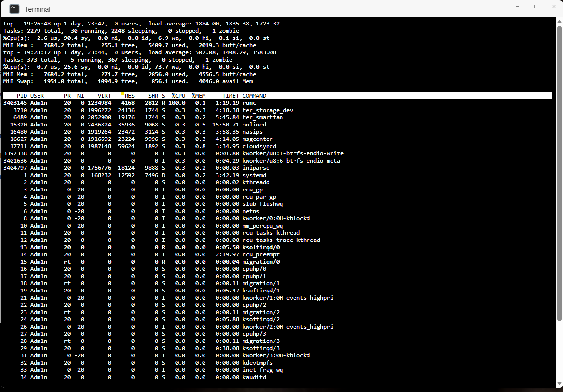Click the cpuhp/0 process name

[254, 269]
